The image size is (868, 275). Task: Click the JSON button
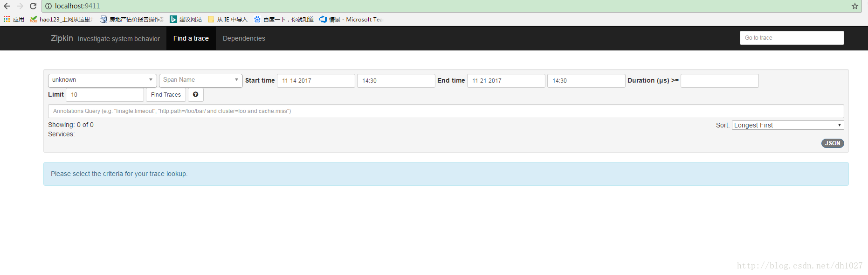pos(833,143)
